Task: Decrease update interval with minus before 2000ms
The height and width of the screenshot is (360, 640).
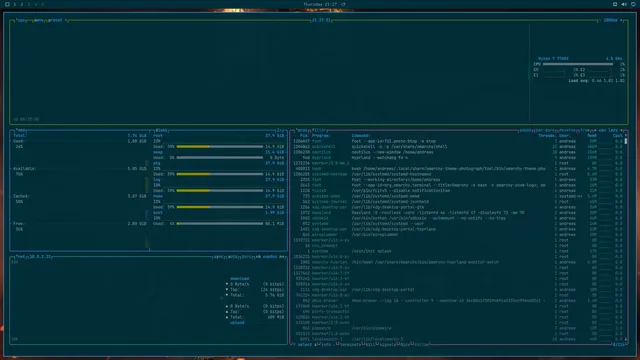Action: click(600, 20)
